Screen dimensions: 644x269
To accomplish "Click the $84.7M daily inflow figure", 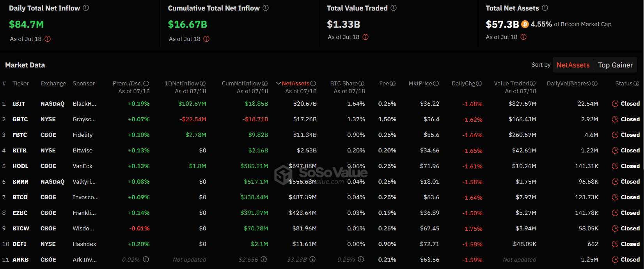I will tap(27, 25).
